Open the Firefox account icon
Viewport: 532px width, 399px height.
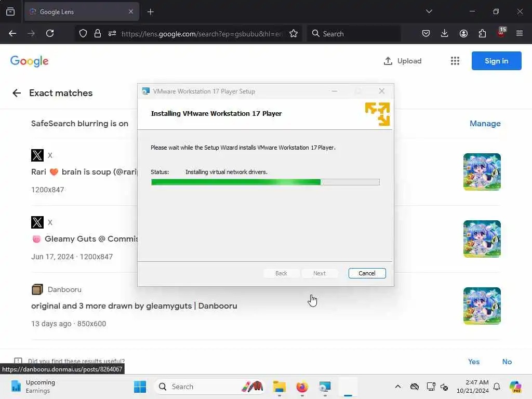(x=463, y=33)
